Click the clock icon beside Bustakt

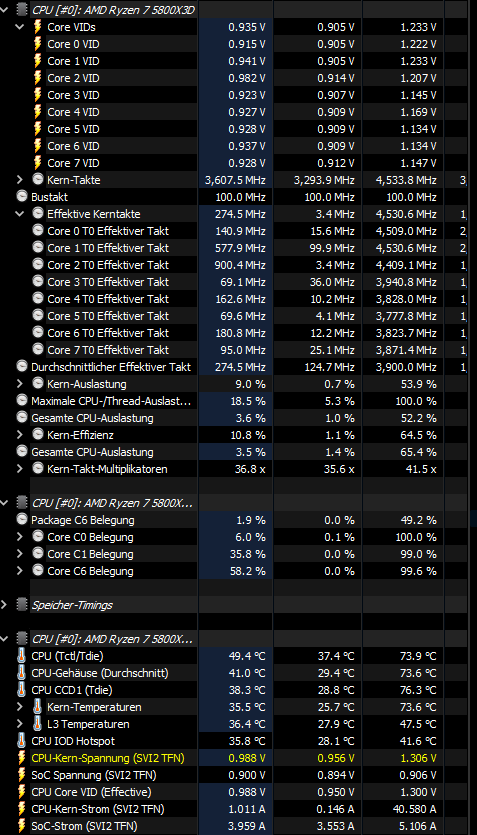click(x=22, y=197)
